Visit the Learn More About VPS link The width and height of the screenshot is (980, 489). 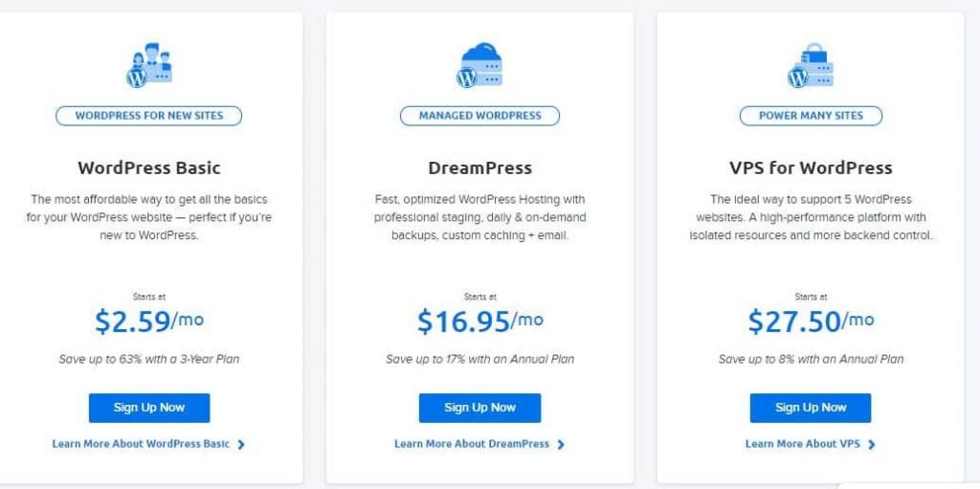tap(803, 444)
